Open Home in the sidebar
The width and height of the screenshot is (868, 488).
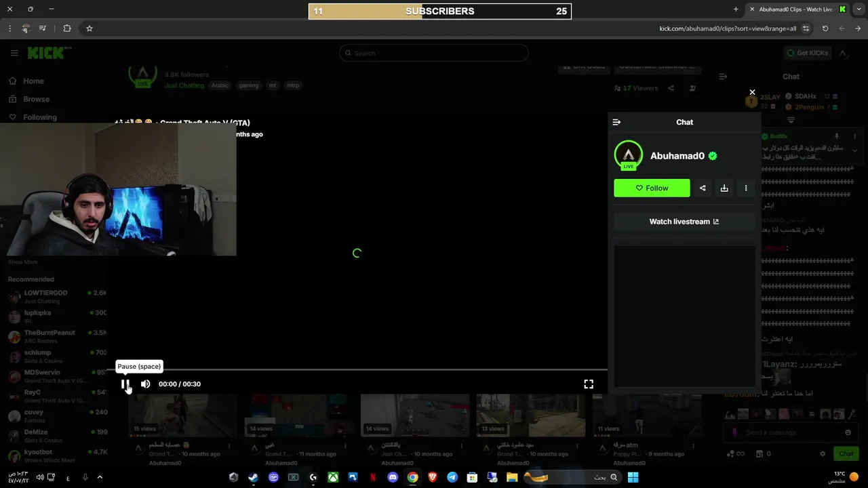26,81
